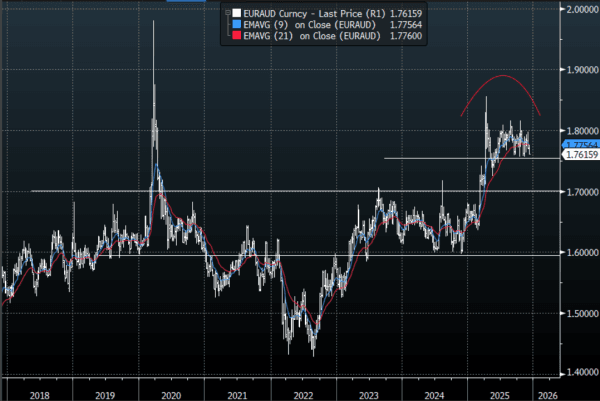Click the 2024 label on the time axis

click(x=434, y=396)
